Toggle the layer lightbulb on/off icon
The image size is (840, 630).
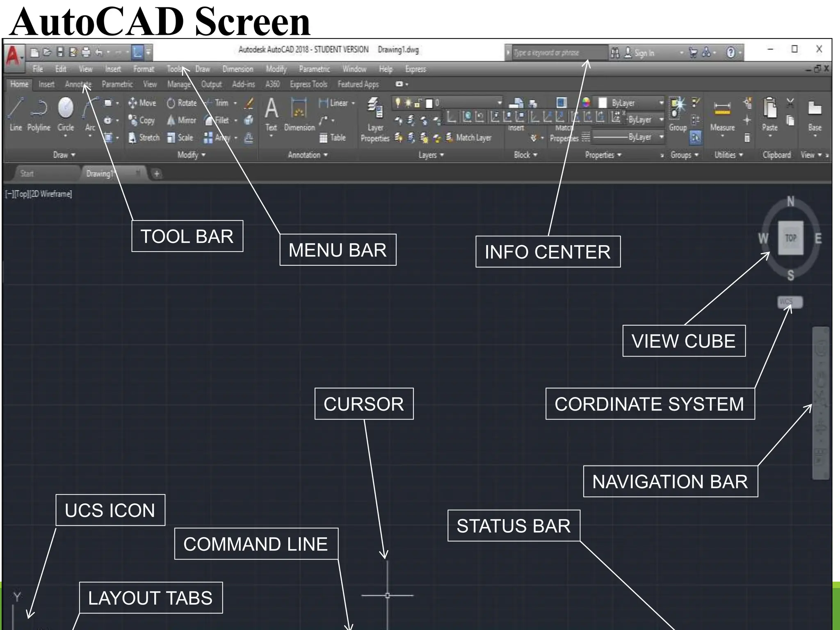398,103
